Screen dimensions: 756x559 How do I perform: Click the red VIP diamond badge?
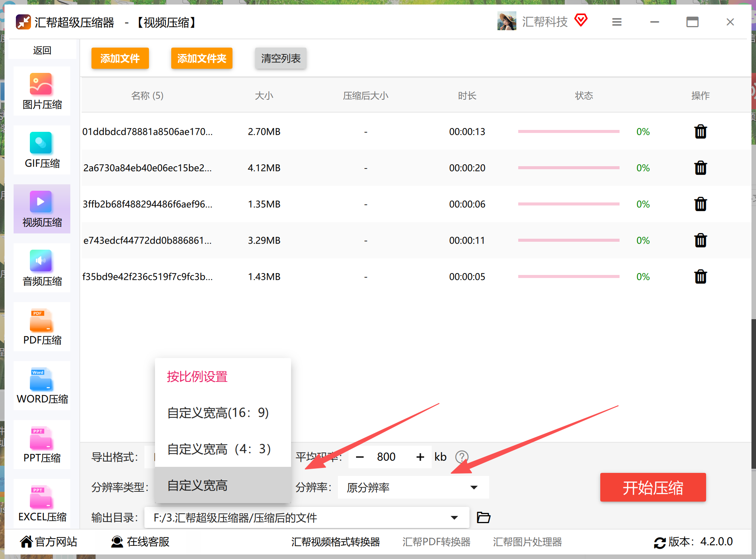(x=581, y=20)
